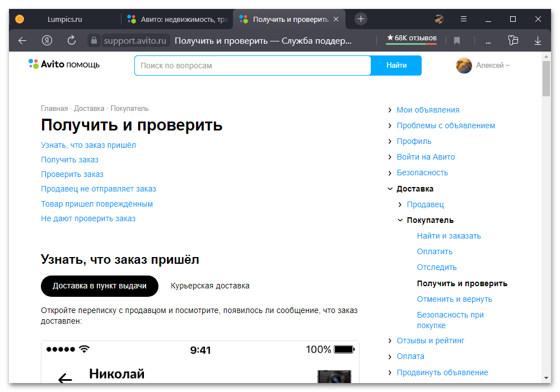Viewport: 560px width, 392px height.
Task: Bookmark this page with the bookmark icon
Action: [x=457, y=40]
